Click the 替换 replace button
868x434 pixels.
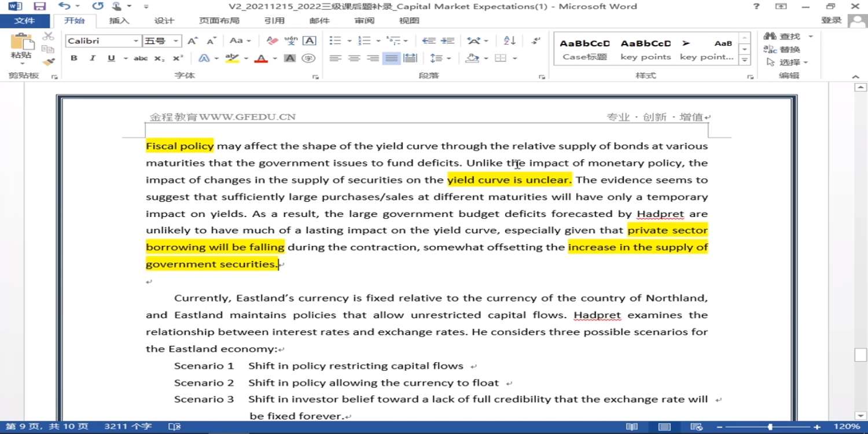[784, 49]
